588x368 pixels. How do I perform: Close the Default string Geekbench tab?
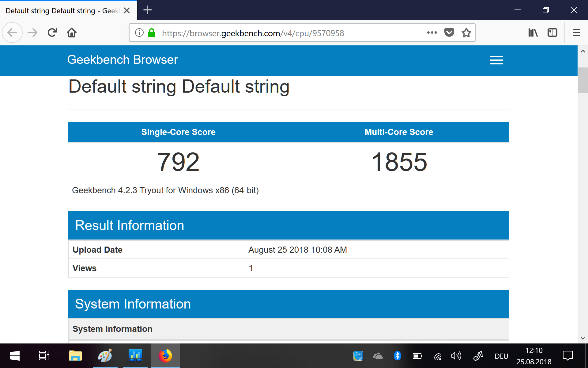127,10
